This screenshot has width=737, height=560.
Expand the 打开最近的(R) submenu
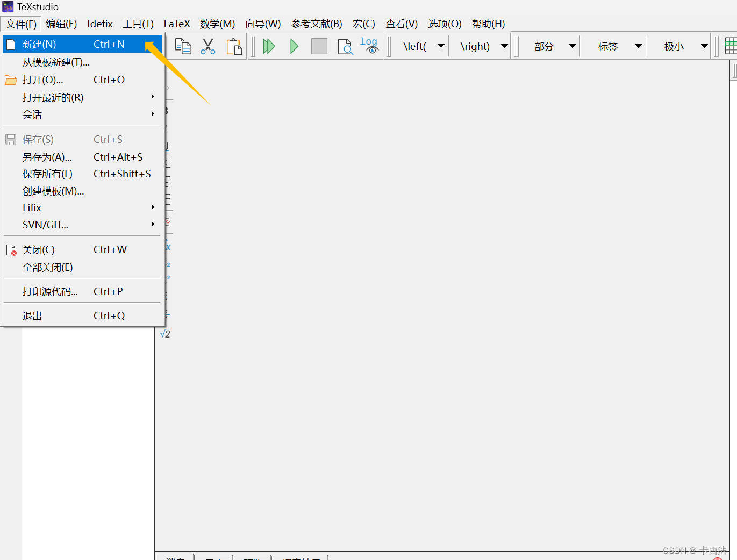82,97
